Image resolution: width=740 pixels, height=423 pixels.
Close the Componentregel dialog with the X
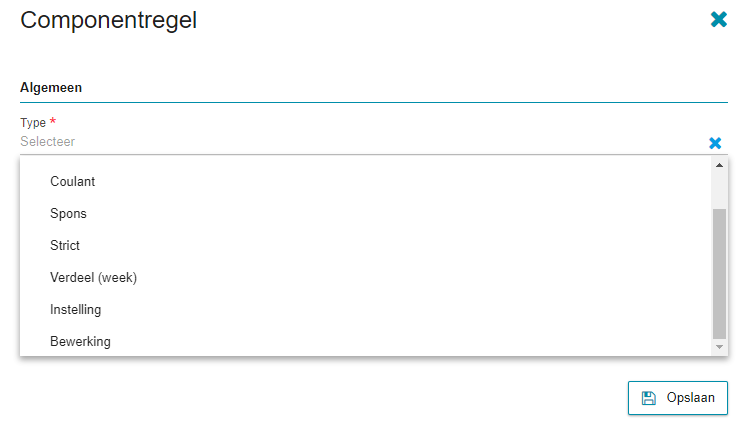point(719,19)
